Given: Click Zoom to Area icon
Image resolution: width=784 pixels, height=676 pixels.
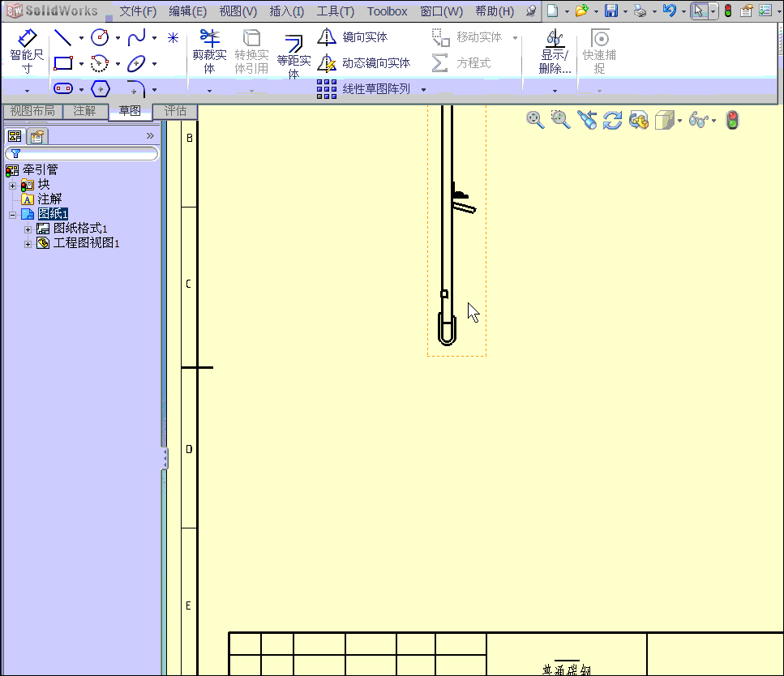Looking at the screenshot, I should coord(560,120).
